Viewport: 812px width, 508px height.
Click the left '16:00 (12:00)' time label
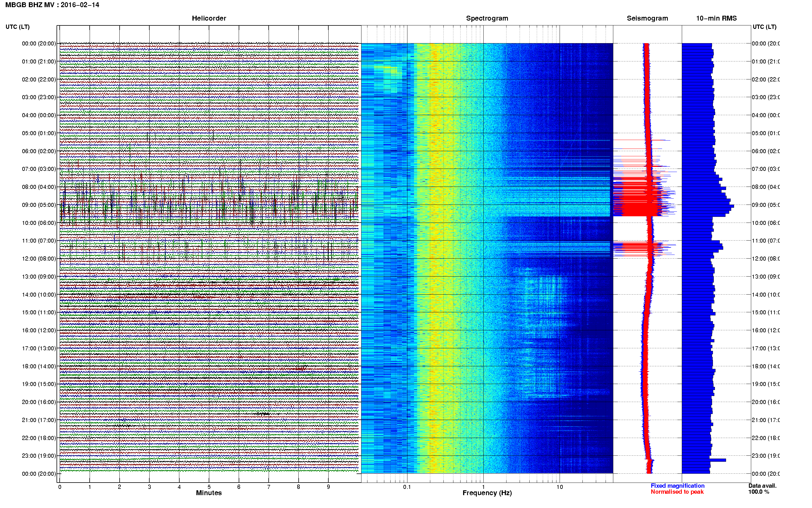click(x=39, y=330)
